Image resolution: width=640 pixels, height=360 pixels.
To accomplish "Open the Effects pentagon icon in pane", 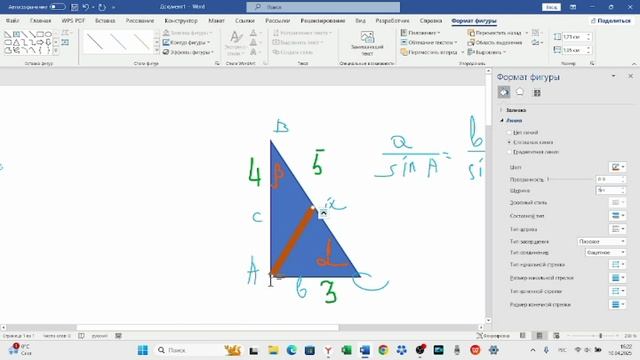I will (520, 92).
